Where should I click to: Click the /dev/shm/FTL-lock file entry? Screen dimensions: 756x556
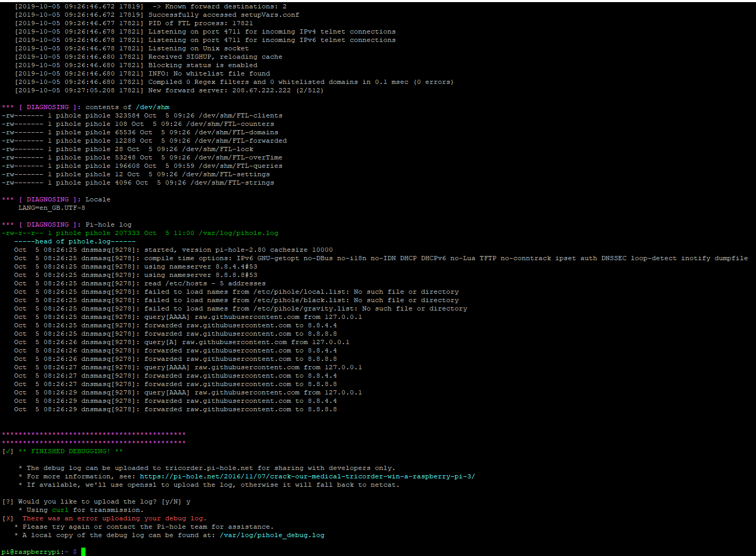click(127, 149)
